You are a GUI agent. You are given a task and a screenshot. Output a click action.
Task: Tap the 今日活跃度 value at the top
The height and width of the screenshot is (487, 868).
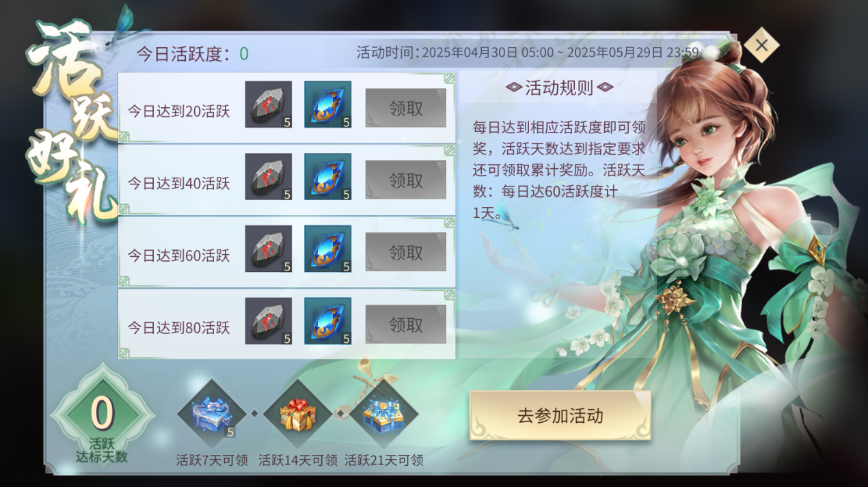click(244, 54)
